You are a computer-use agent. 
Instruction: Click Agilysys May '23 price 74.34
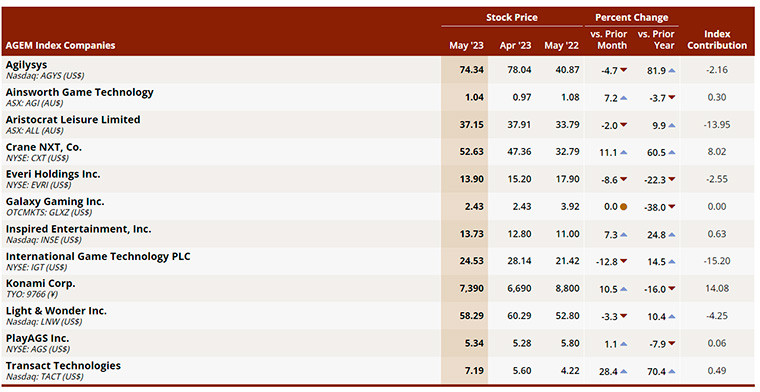point(472,70)
